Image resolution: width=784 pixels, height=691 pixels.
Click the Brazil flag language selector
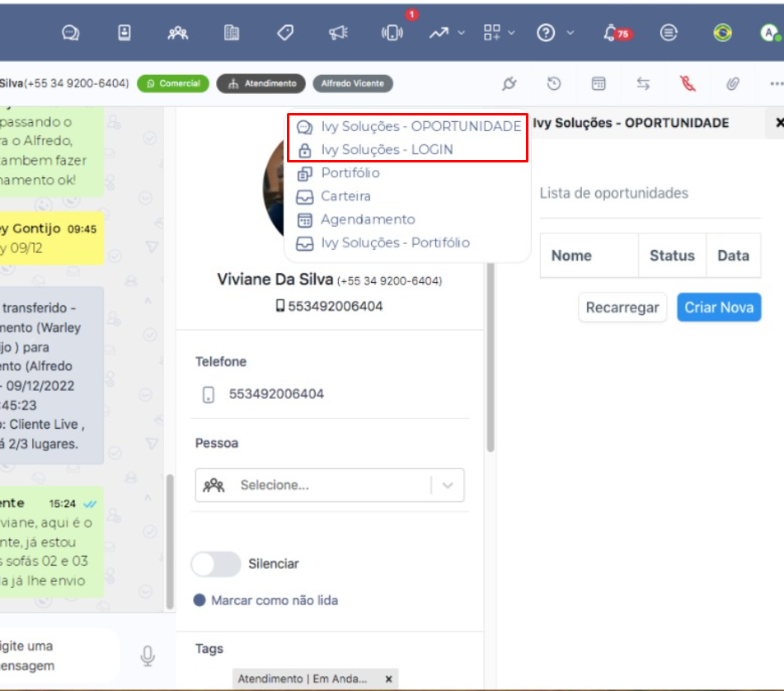pos(722,33)
